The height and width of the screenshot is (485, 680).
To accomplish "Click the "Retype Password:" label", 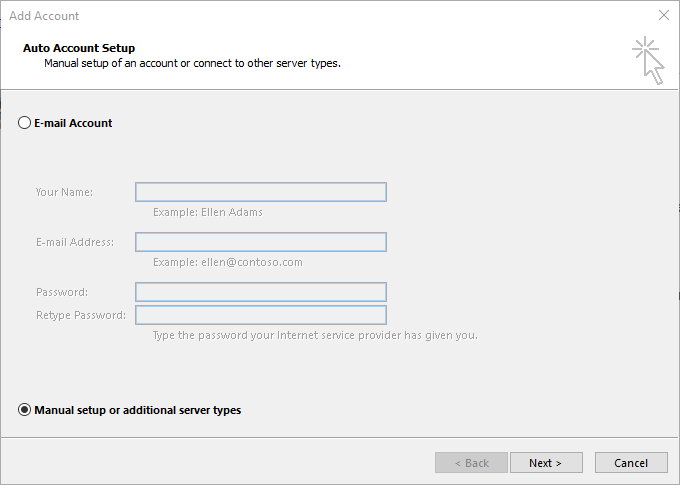I will [81, 315].
